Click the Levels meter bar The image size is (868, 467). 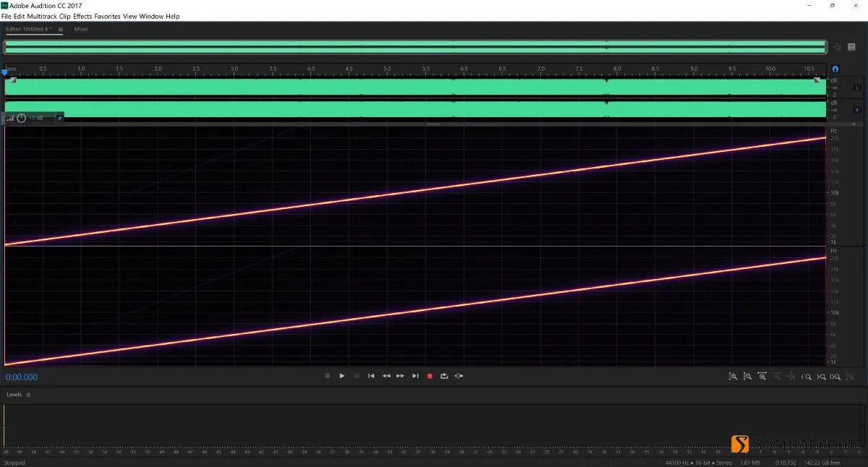pyautogui.click(x=434, y=425)
